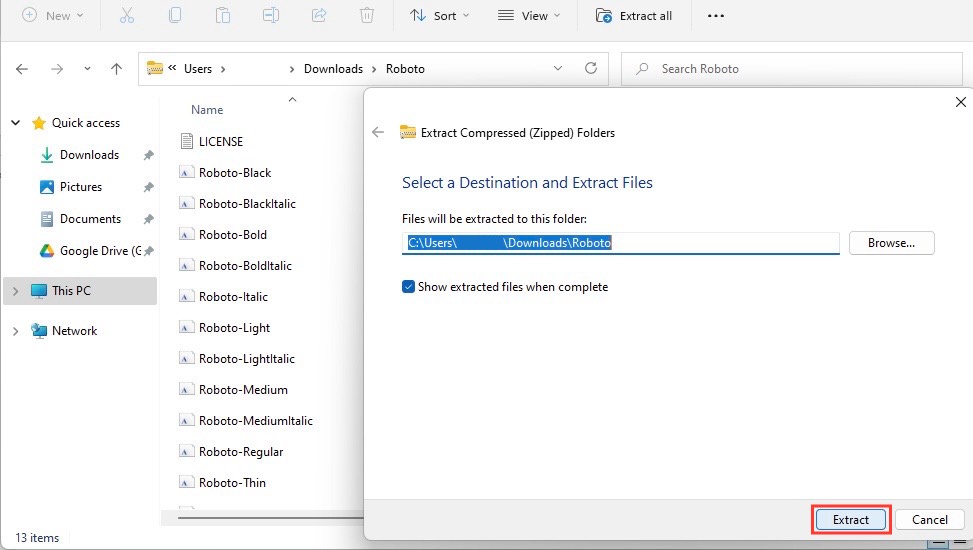Select Network in navigation pane
This screenshot has height=550, width=973.
point(74,331)
